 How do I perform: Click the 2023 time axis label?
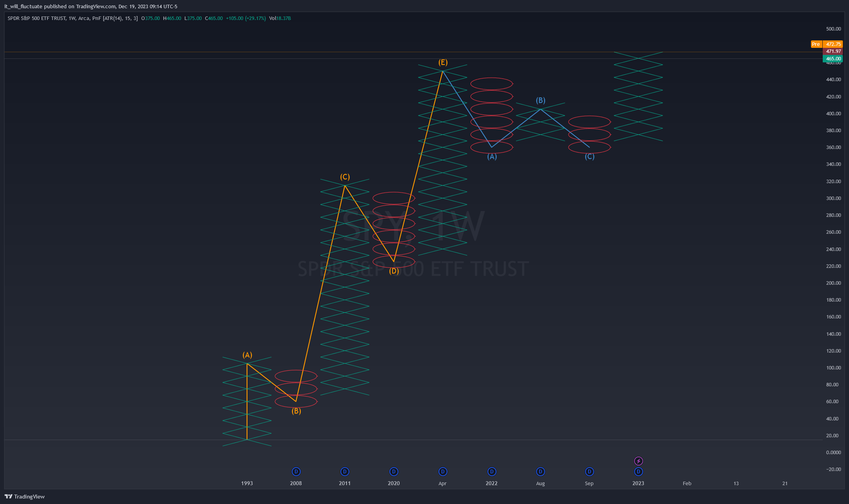click(638, 483)
